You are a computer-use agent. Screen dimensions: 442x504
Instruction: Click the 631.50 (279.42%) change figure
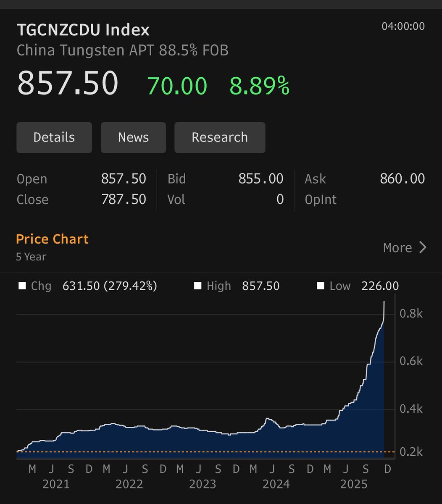point(110,286)
